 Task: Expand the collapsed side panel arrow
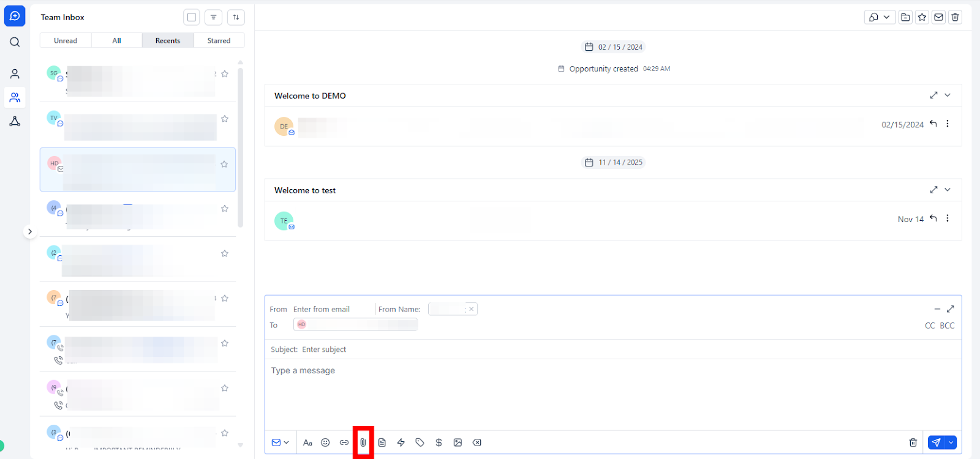(x=29, y=231)
